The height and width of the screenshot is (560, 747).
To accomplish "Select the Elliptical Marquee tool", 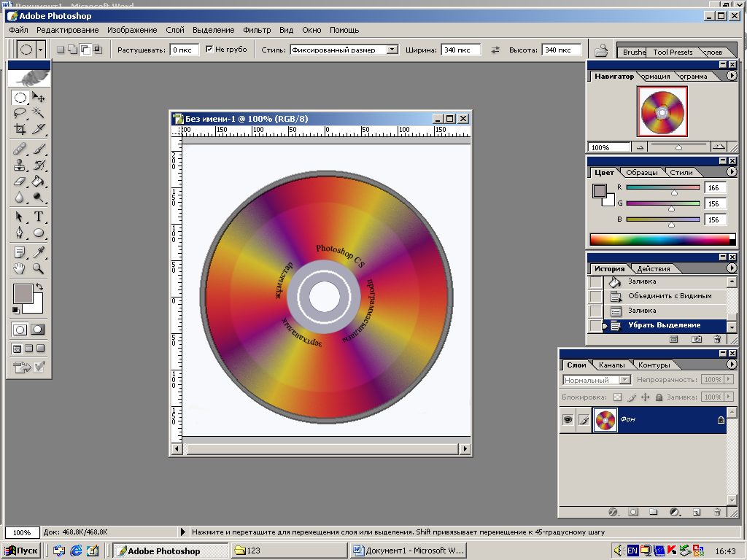I will [x=20, y=98].
